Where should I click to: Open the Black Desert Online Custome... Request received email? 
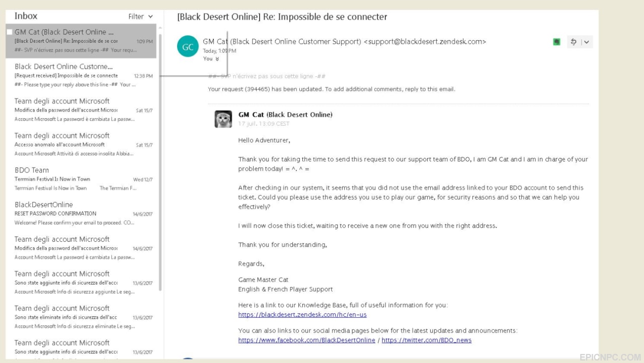coord(81,75)
